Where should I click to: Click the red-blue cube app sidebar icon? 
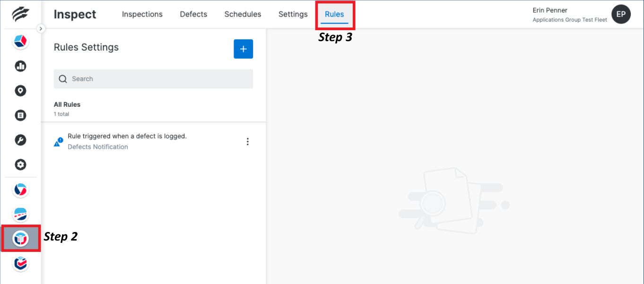pyautogui.click(x=20, y=42)
